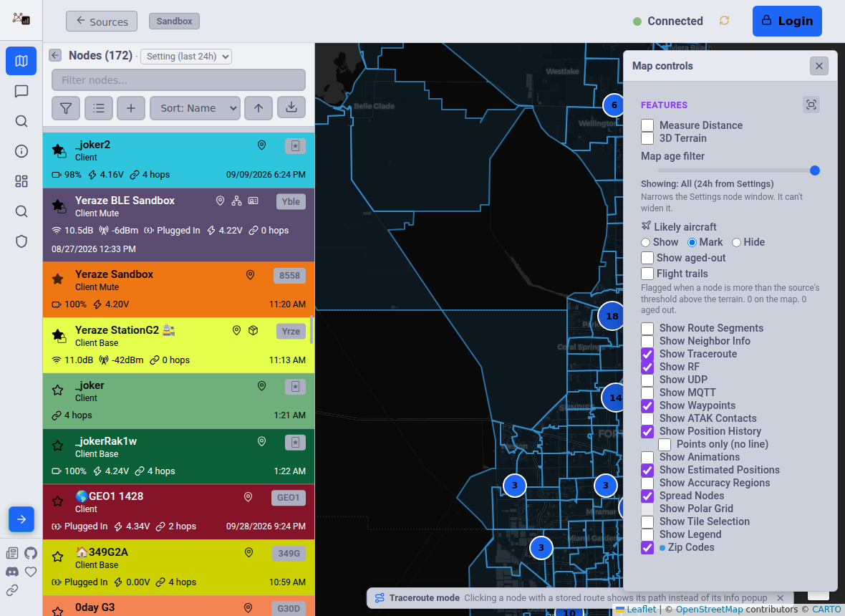This screenshot has width=845, height=616.
Task: Click the Sandbox source badge
Action: [x=174, y=21]
